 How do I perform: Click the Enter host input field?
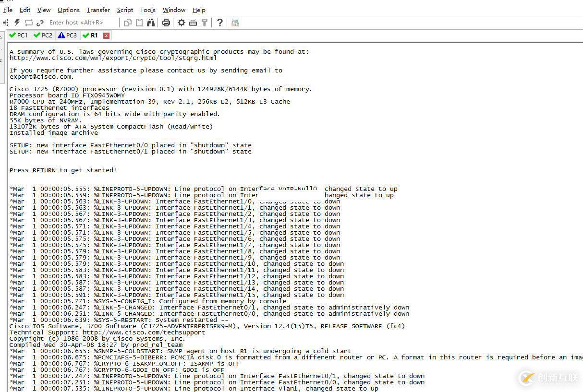83,23
